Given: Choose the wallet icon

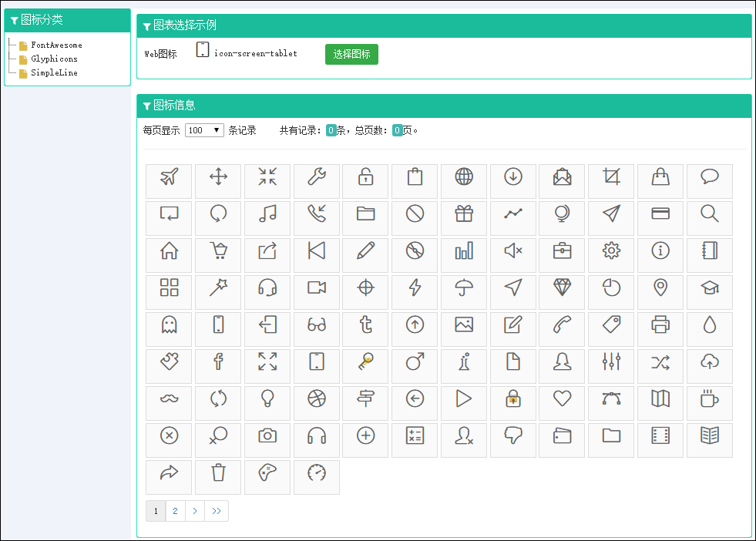Looking at the screenshot, I should (562, 435).
